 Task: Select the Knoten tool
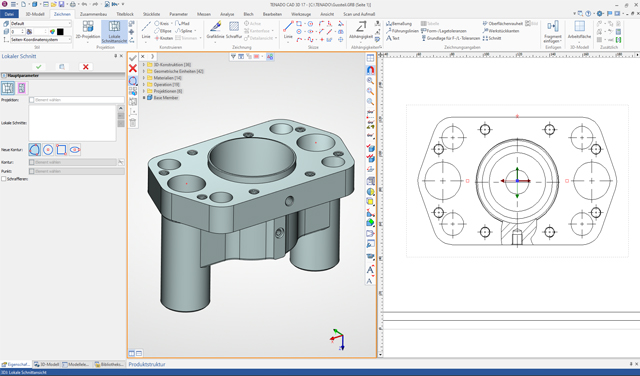pyautogui.click(x=164, y=38)
